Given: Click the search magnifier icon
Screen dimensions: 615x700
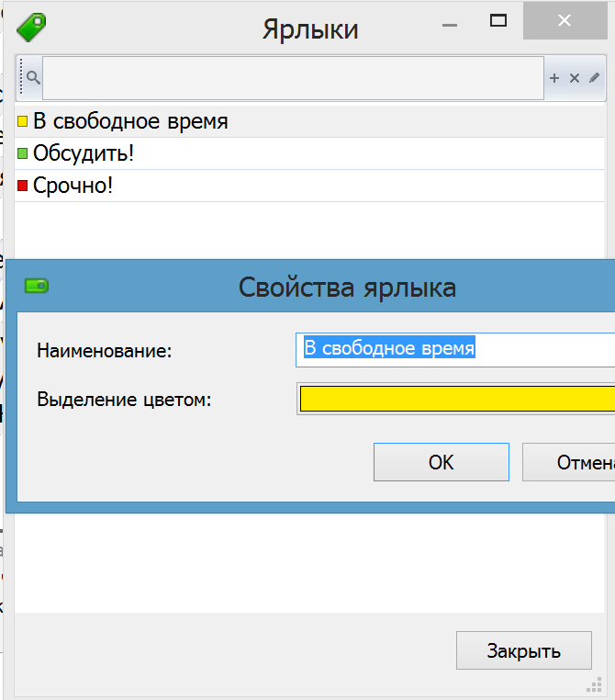Looking at the screenshot, I should pyautogui.click(x=32, y=77).
